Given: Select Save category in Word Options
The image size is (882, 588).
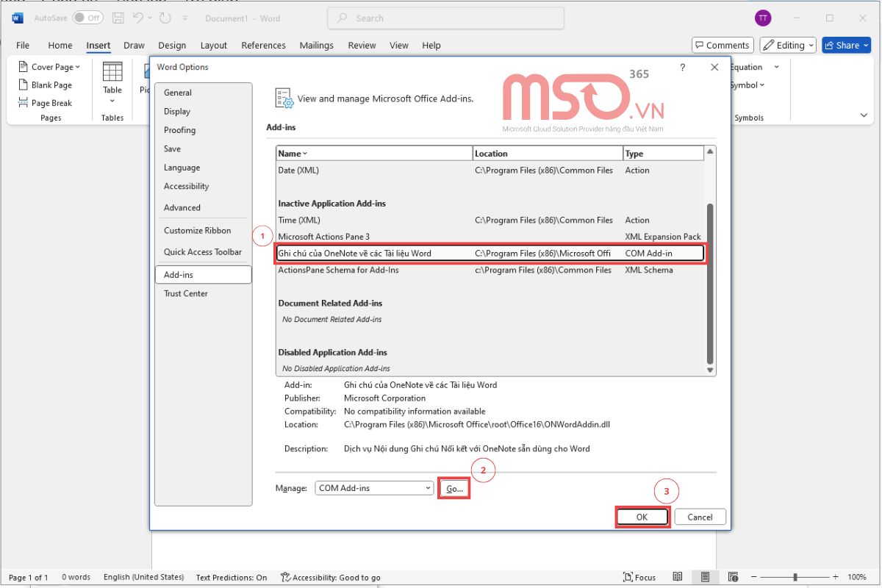Looking at the screenshot, I should pos(204,148).
